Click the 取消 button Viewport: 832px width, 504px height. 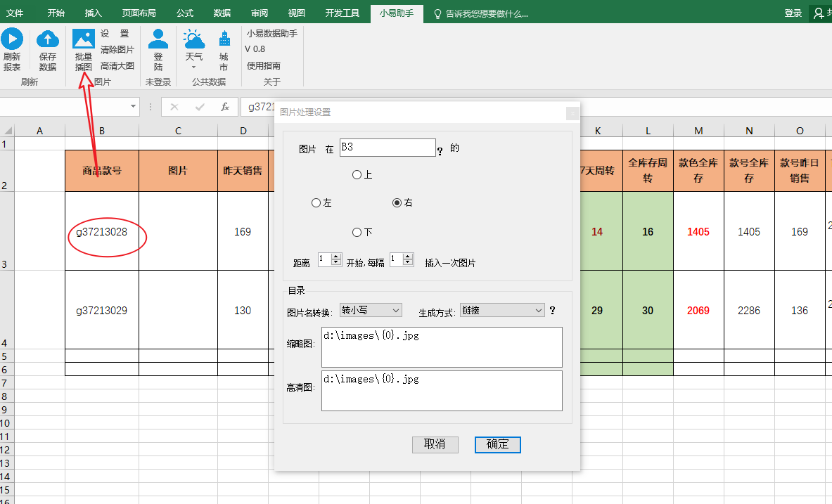coord(435,444)
